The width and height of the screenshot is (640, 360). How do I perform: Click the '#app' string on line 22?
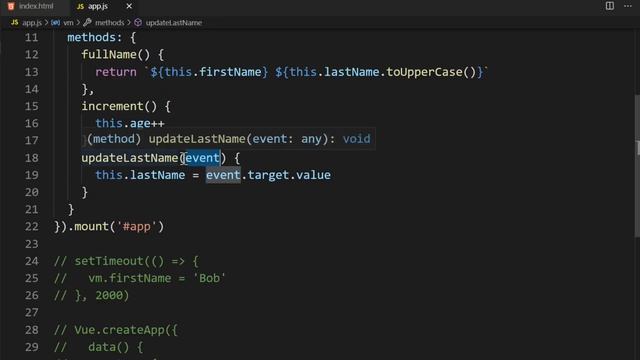click(136, 227)
